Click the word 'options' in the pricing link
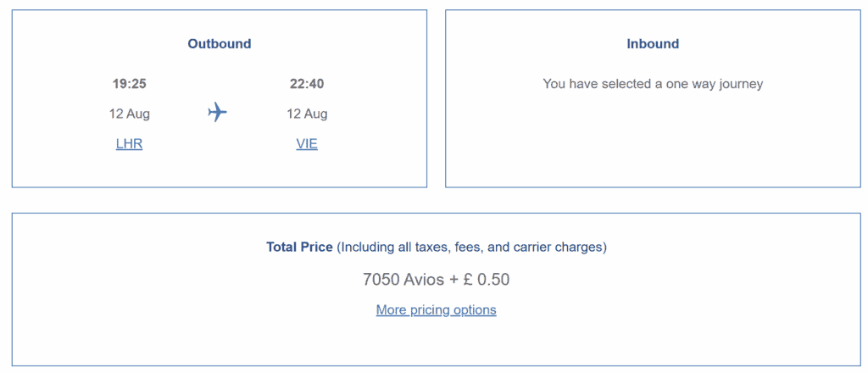Screen dimensions: 868x373 coord(475,310)
